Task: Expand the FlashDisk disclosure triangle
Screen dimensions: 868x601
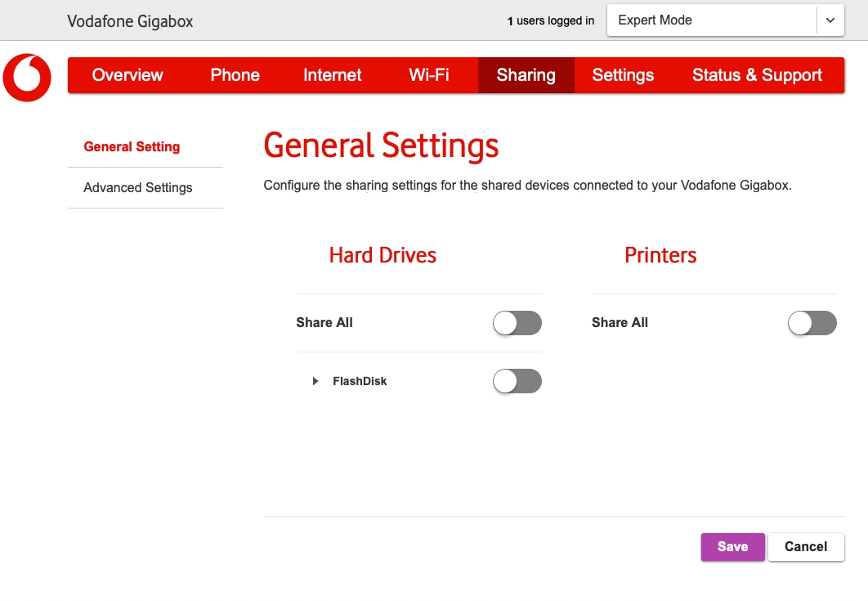Action: pos(315,381)
